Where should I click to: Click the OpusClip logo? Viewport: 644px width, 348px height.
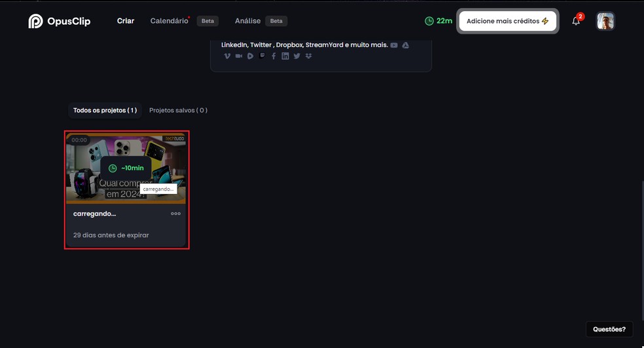[x=60, y=21]
